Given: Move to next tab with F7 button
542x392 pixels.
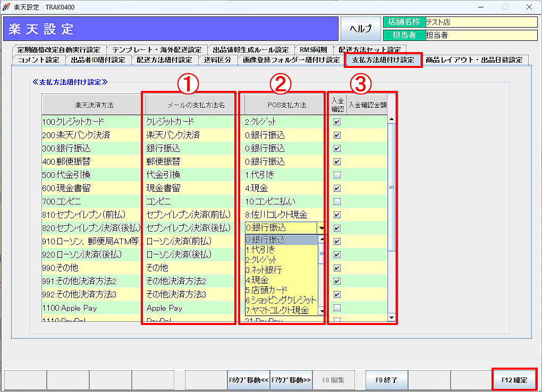Looking at the screenshot, I should (291, 380).
